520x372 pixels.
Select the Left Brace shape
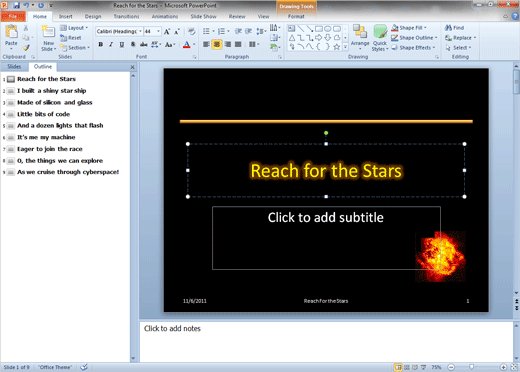[x=319, y=47]
